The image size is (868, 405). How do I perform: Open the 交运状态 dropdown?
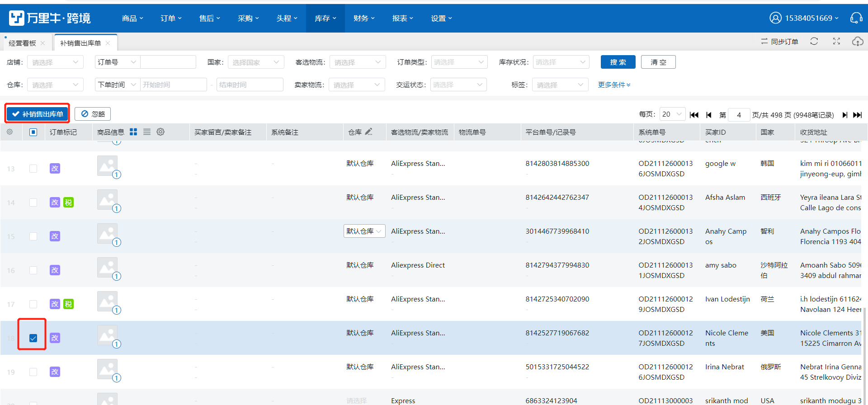click(x=458, y=85)
